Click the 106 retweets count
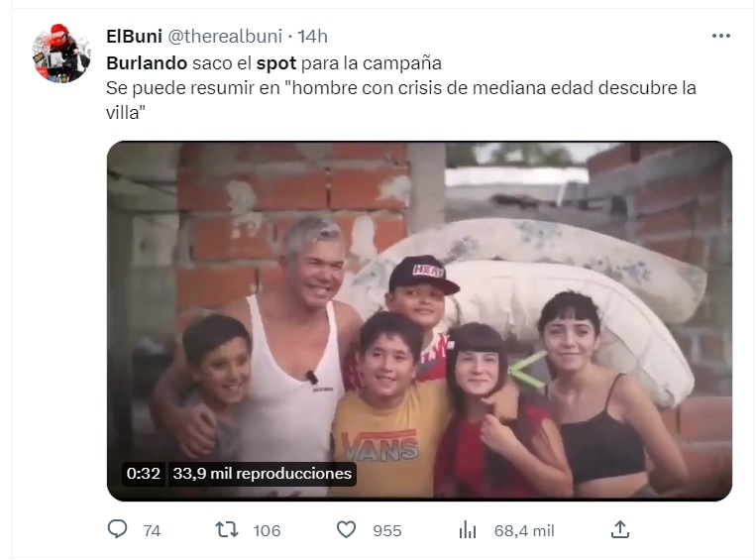Viewport: 756px width, 560px height. coord(267,530)
